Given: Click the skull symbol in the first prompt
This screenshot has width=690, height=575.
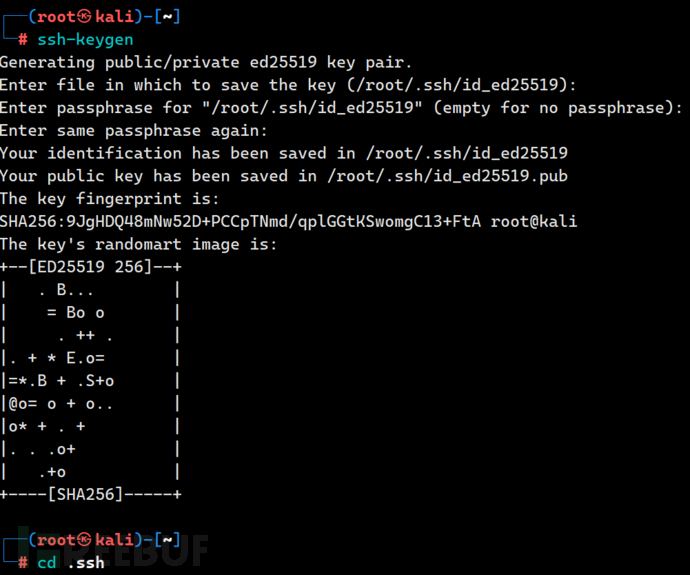Looking at the screenshot, I should [86, 17].
